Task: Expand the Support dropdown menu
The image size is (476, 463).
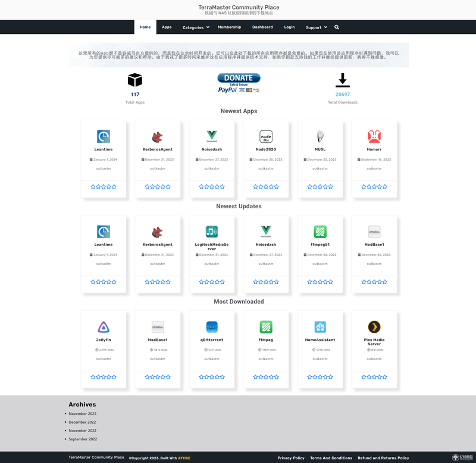Action: coord(317,27)
